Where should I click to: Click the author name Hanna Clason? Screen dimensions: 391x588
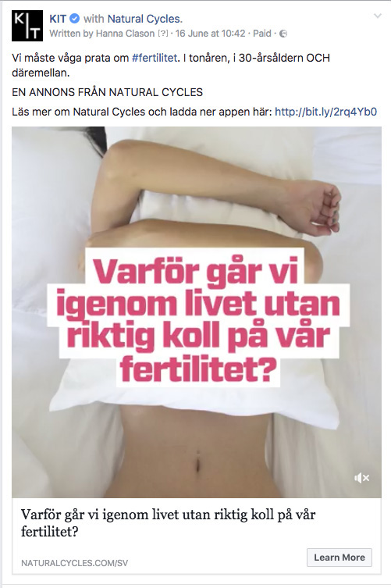[125, 34]
